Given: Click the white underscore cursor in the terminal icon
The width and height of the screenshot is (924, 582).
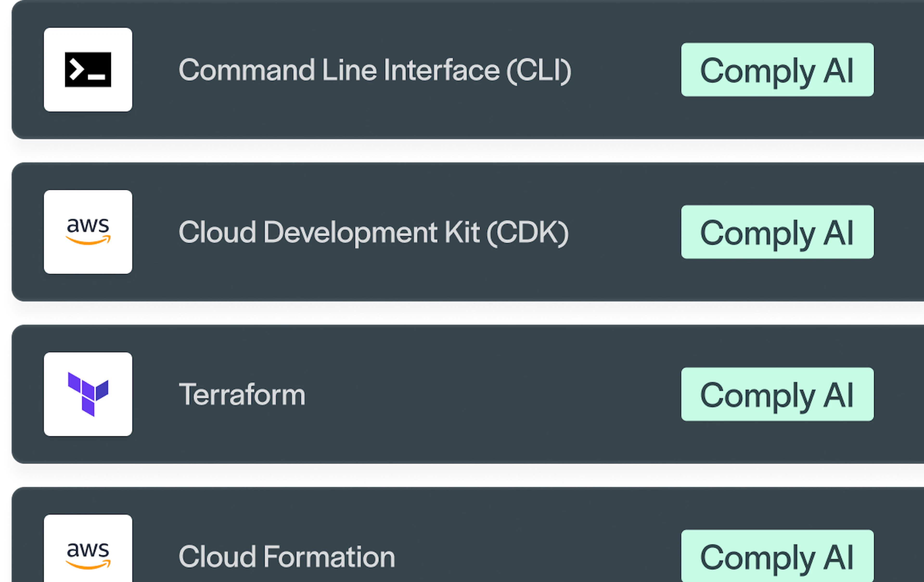Looking at the screenshot, I should [x=96, y=77].
